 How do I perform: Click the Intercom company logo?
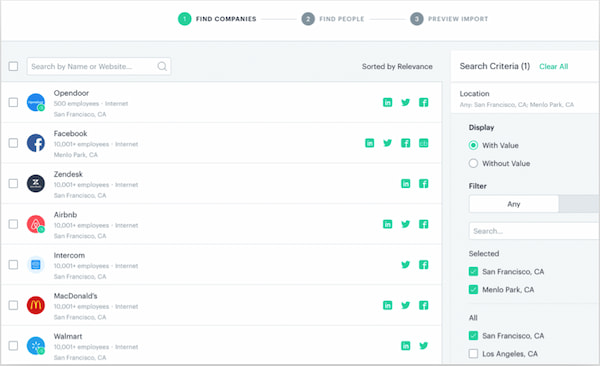[x=36, y=265]
